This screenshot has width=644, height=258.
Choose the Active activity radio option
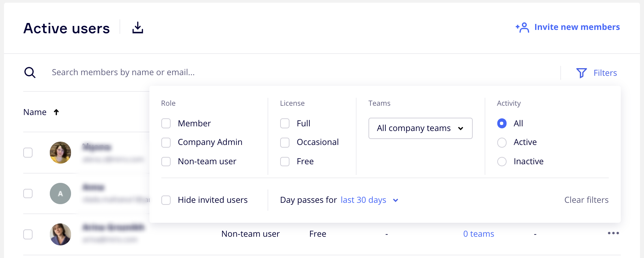point(502,143)
